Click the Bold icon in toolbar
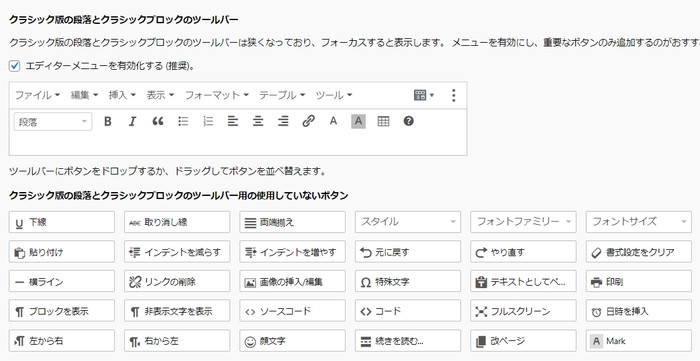 [x=108, y=121]
